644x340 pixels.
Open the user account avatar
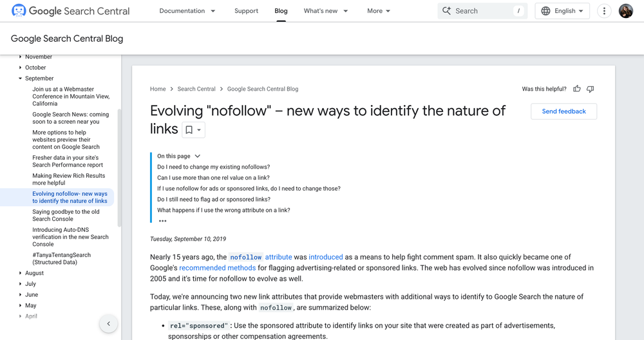(x=626, y=11)
